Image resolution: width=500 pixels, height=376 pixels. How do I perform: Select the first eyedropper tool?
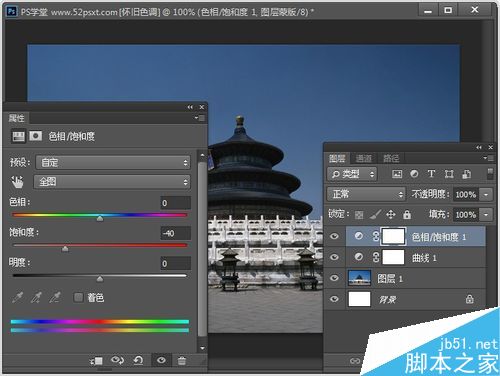tap(18, 297)
